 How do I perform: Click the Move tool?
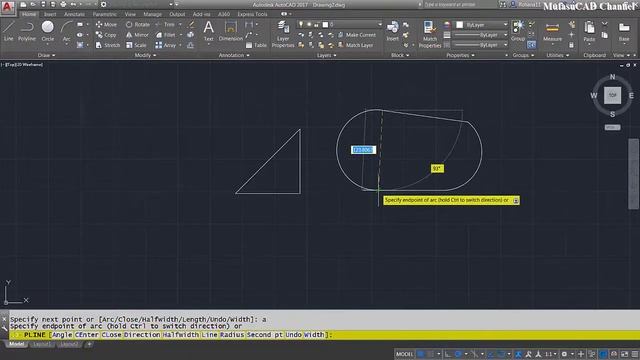(106, 24)
